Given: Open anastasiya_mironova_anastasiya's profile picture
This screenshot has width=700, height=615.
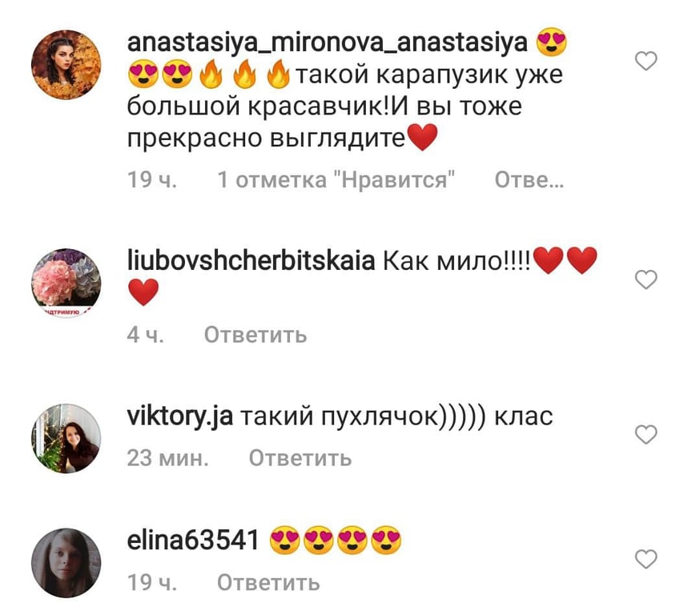Looking at the screenshot, I should (x=66, y=65).
